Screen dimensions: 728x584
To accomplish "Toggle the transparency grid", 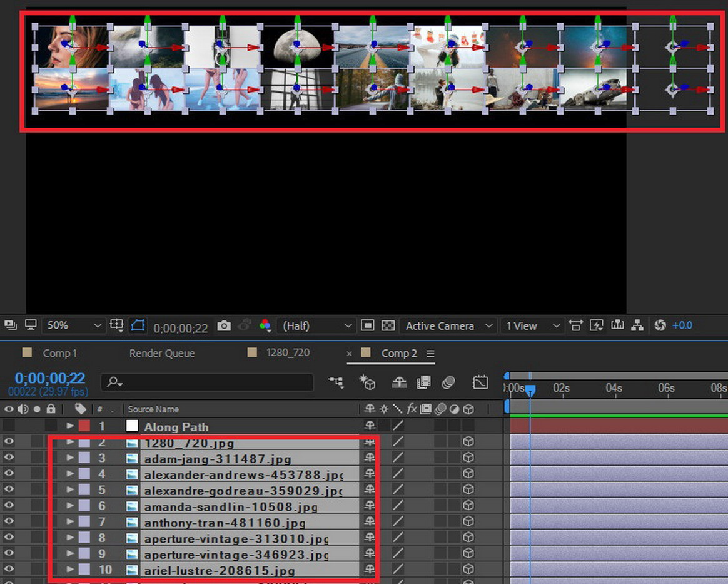I will (x=388, y=325).
